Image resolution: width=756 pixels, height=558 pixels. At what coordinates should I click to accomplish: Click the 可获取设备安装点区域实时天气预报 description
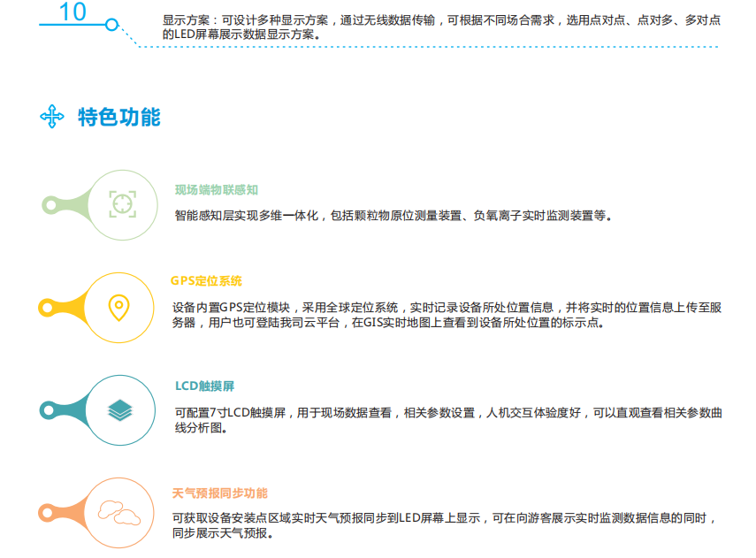point(445,525)
